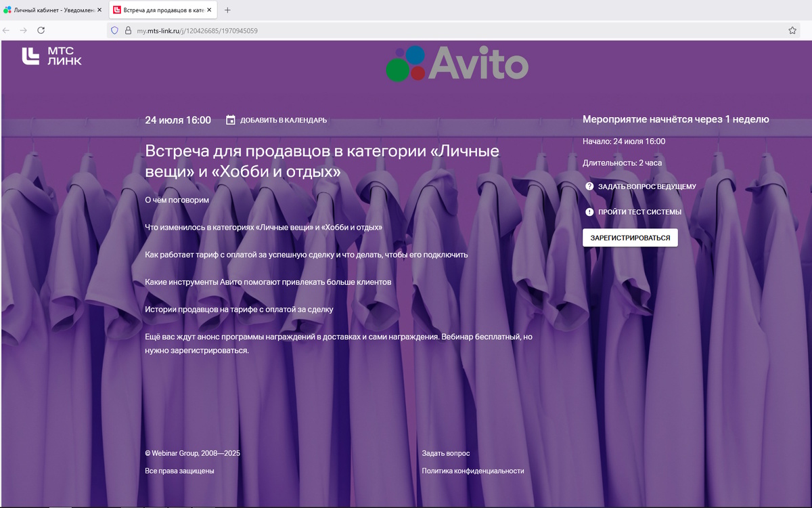Go back with browser back arrow
812x508 pixels.
point(7,30)
